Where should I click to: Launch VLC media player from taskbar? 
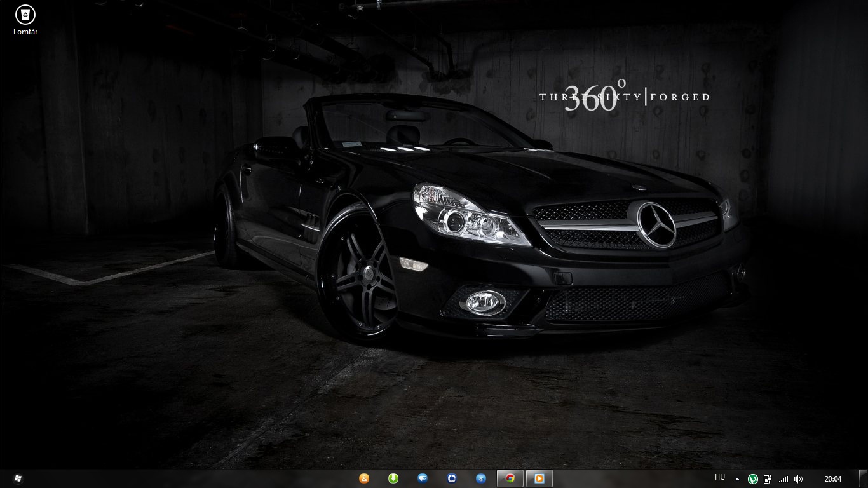(364, 478)
